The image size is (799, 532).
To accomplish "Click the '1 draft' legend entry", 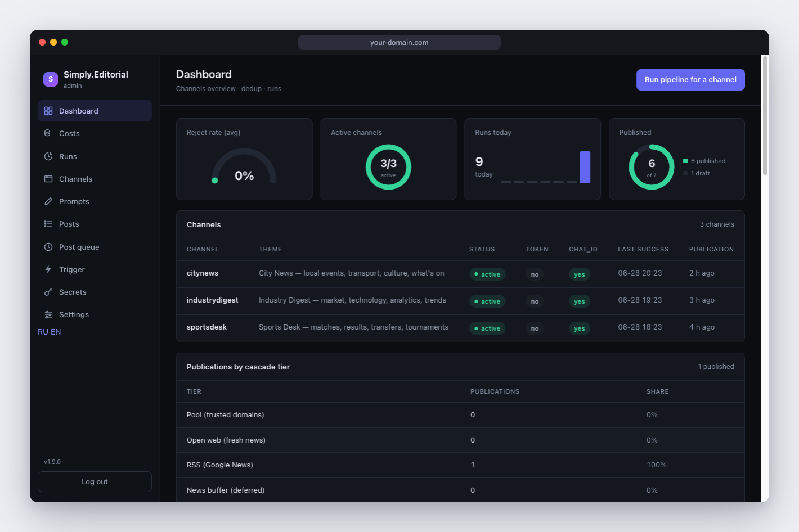I will pos(697,173).
